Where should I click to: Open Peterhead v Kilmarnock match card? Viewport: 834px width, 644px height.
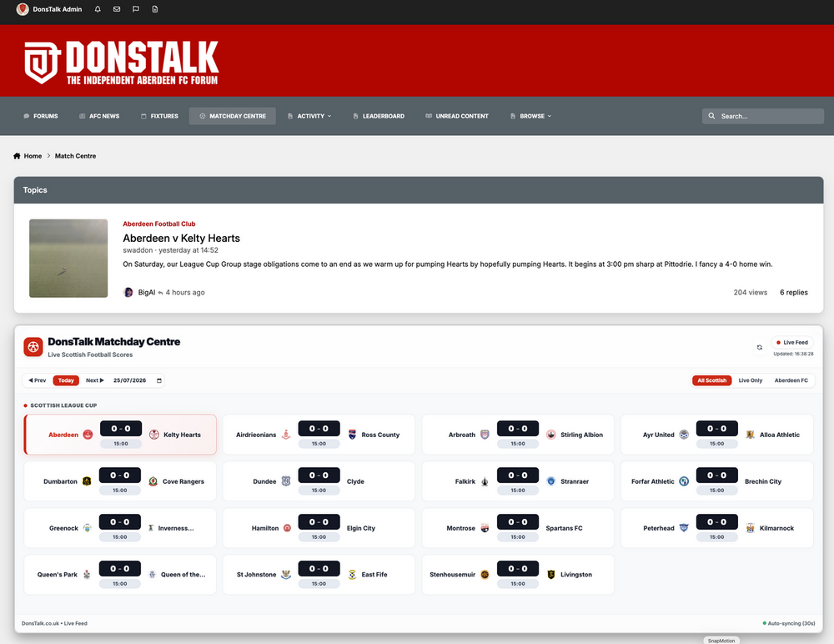point(717,528)
